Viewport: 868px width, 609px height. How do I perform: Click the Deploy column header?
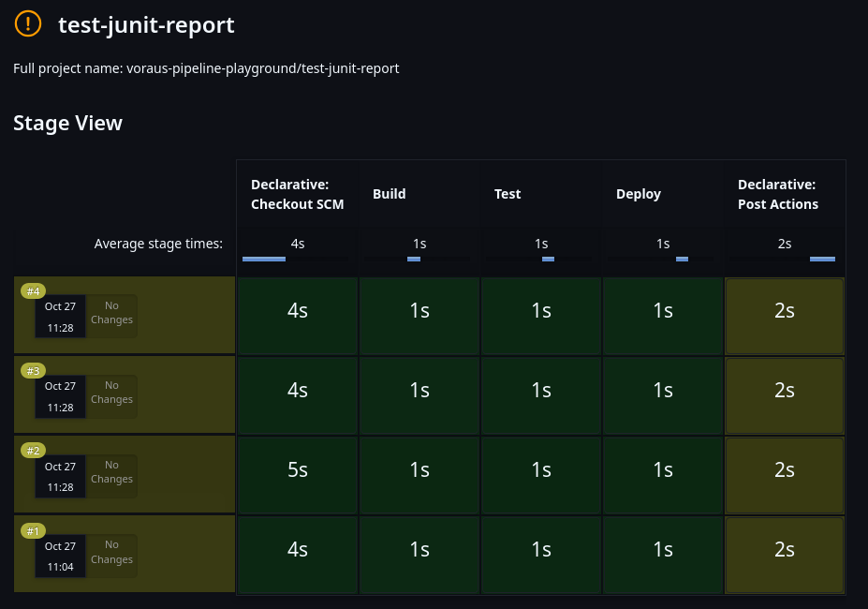pos(639,194)
